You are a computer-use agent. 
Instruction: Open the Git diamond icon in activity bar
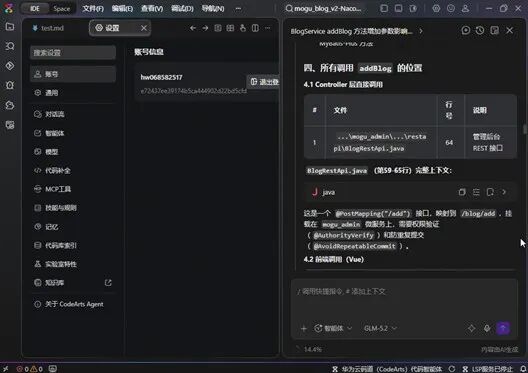coord(10,66)
